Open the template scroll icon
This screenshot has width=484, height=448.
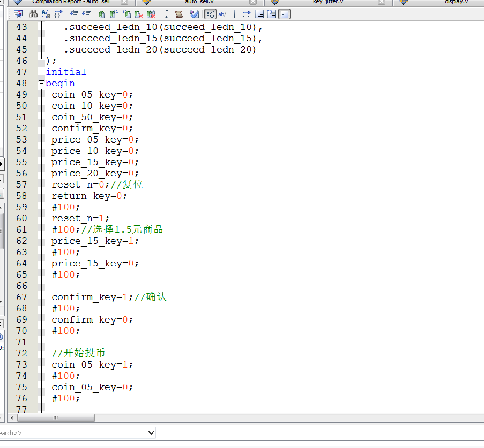tap(178, 14)
